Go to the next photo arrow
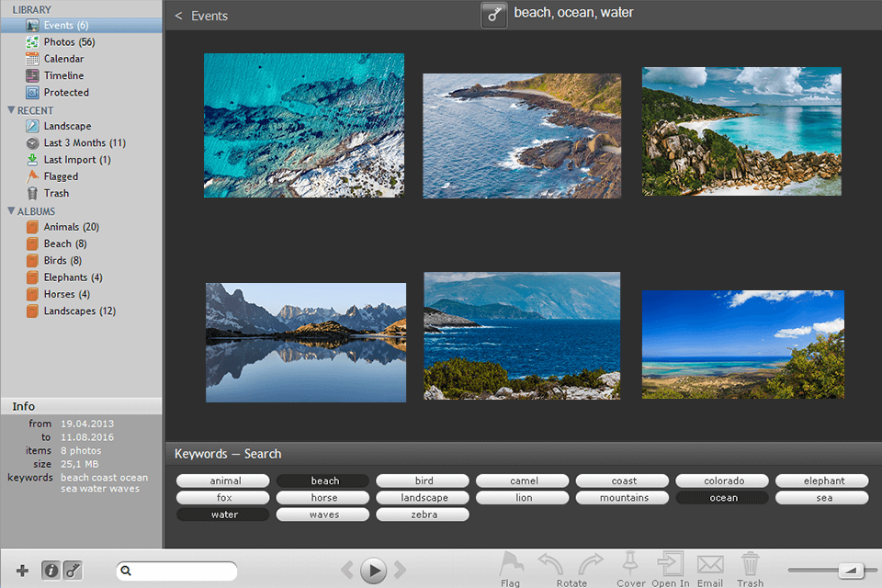The height and width of the screenshot is (588, 882). pyautogui.click(x=400, y=571)
